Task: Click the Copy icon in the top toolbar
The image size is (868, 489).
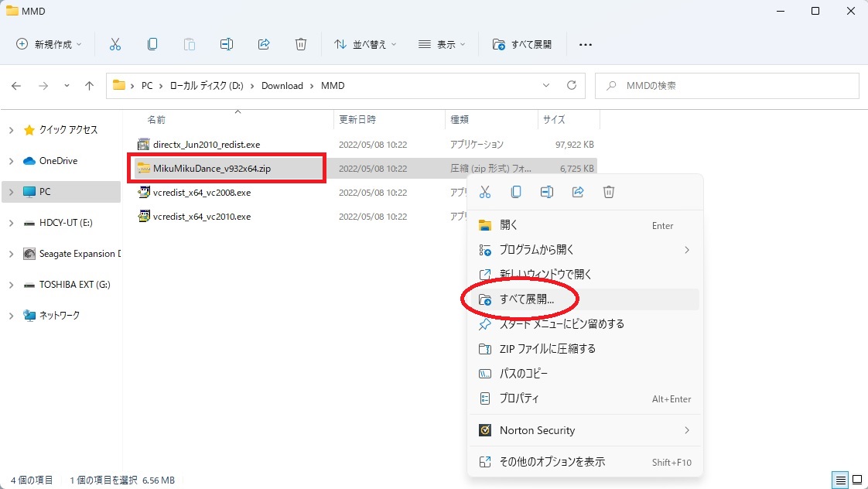Action: [152, 44]
